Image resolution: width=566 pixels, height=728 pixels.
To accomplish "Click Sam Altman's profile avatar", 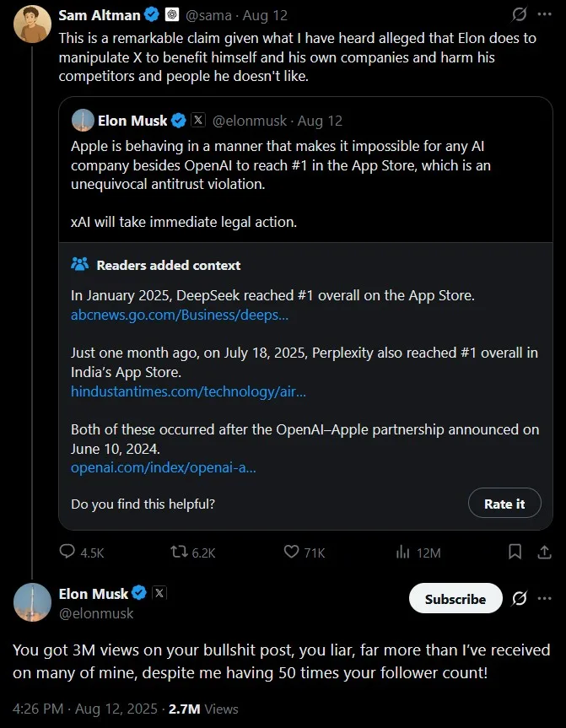I will pyautogui.click(x=32, y=24).
